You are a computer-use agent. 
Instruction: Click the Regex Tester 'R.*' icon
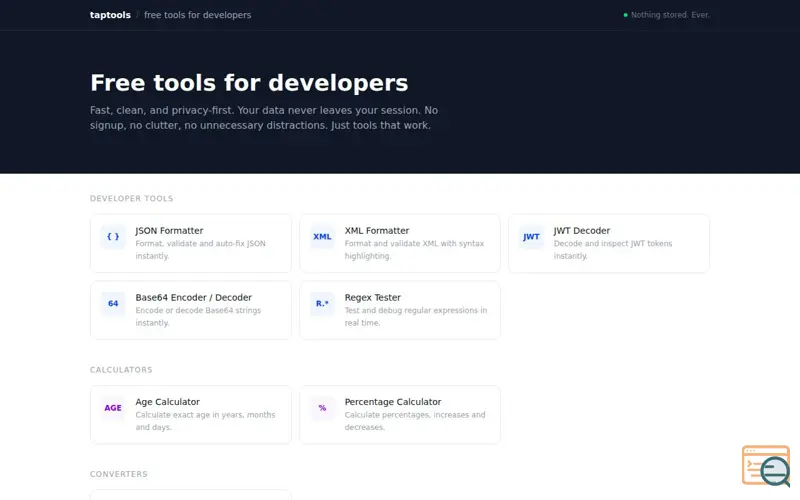pos(322,304)
